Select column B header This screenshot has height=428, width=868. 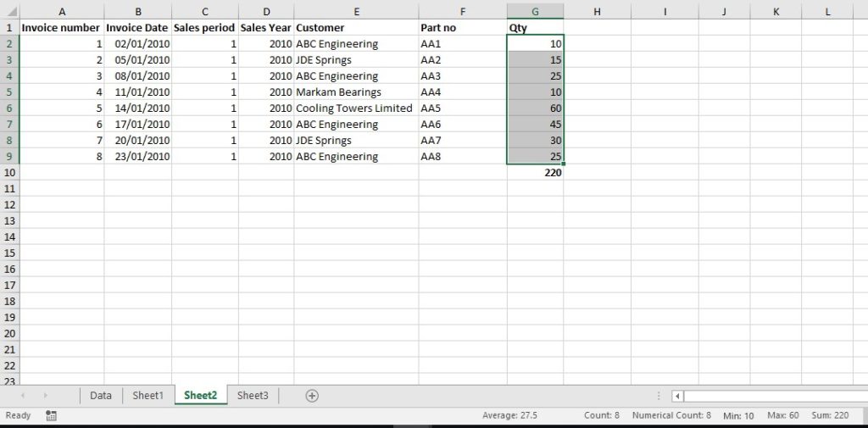(138, 11)
